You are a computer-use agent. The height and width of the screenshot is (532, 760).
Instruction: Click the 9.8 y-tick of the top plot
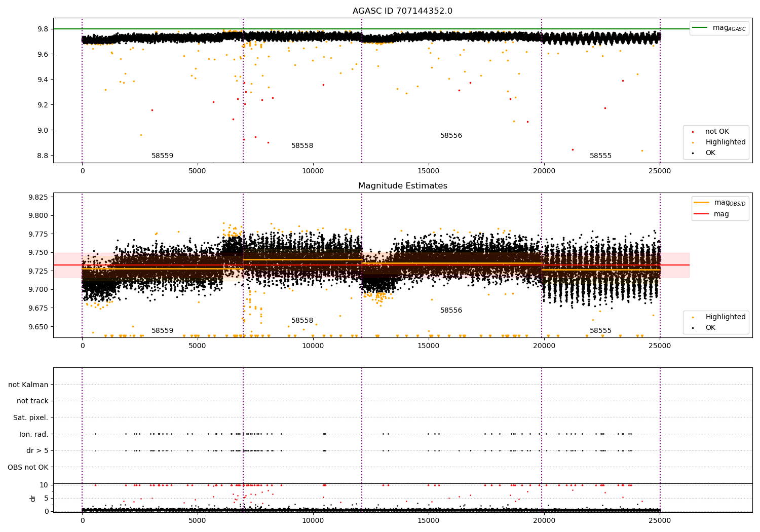[43, 29]
